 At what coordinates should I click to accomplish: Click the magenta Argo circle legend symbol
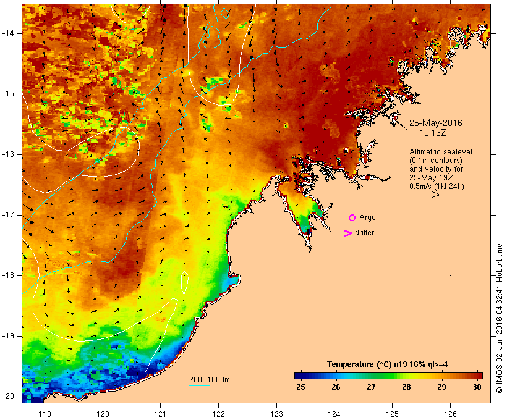[x=352, y=218]
